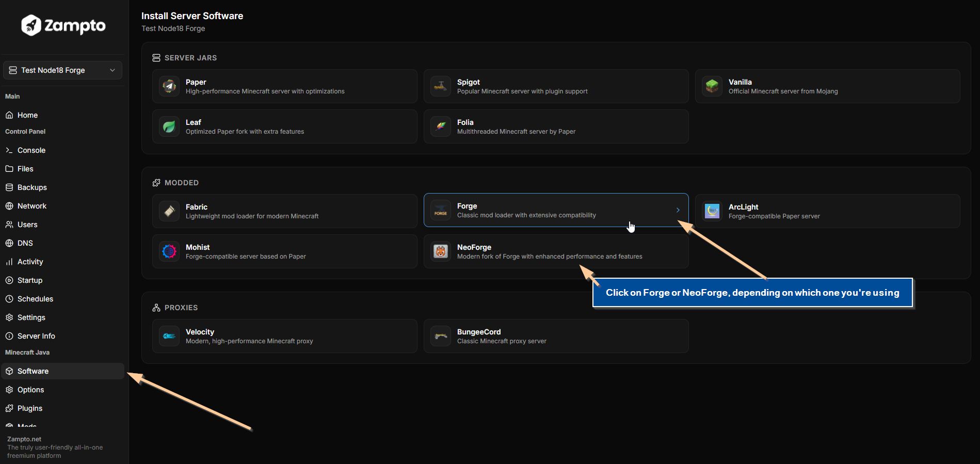
Task: Click the Home house icon in sidebar
Action: pos(9,115)
